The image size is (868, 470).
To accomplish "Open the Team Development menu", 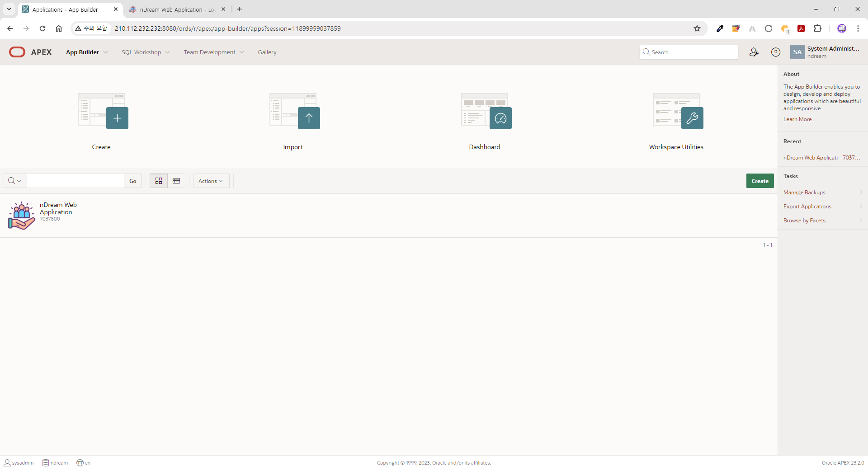I will (x=209, y=52).
